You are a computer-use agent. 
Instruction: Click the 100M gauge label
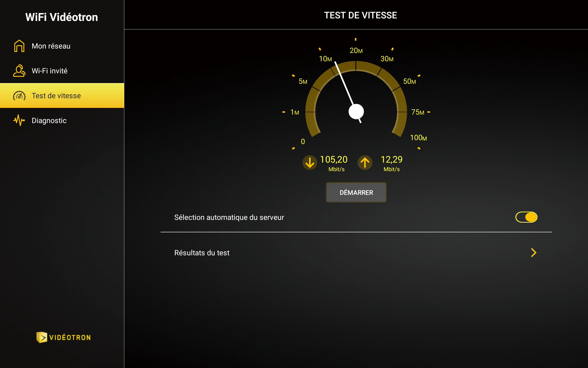418,138
